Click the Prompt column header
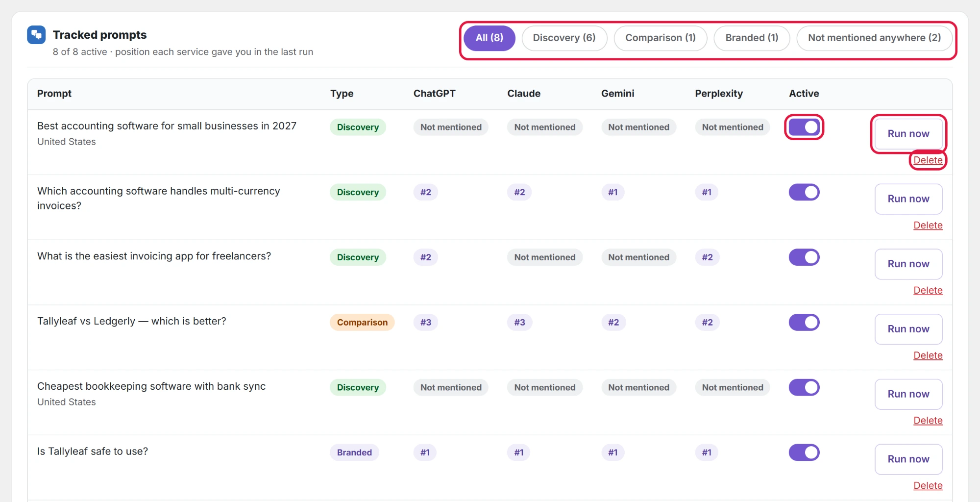 point(54,94)
